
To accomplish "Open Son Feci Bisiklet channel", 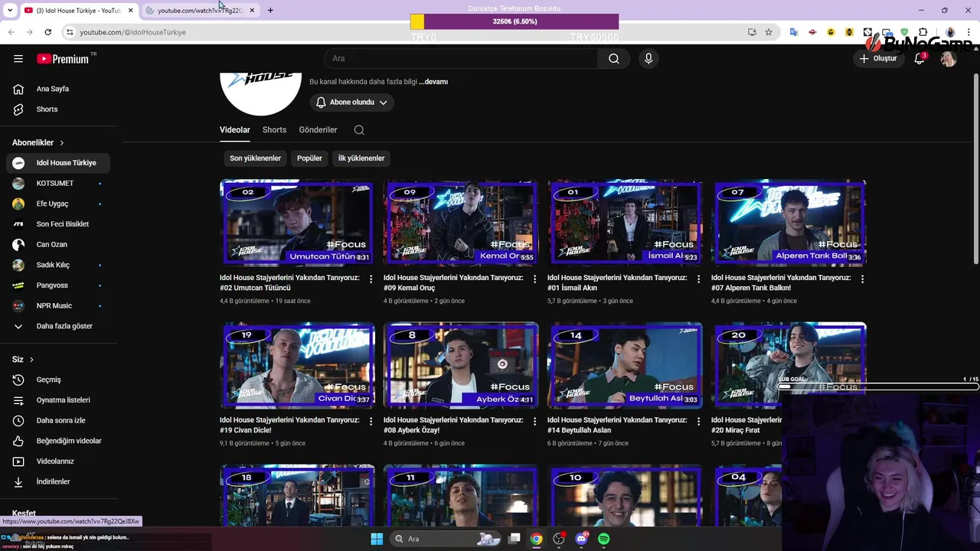I will click(x=58, y=224).
